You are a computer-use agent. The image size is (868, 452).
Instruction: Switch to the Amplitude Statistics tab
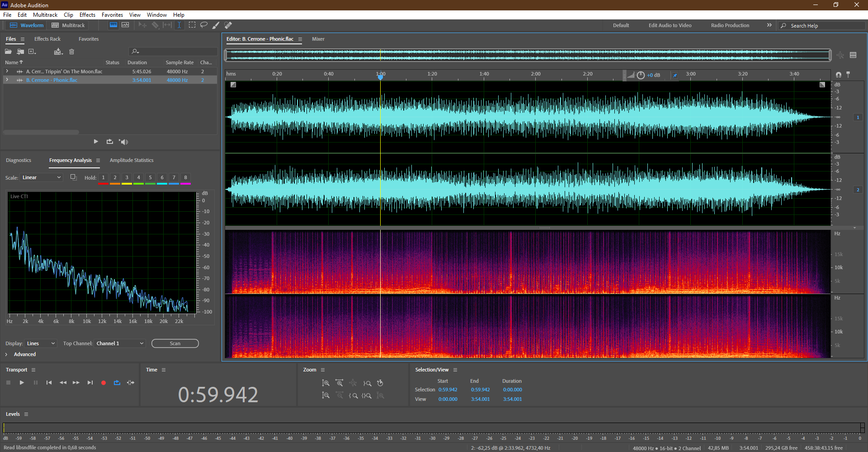[132, 160]
